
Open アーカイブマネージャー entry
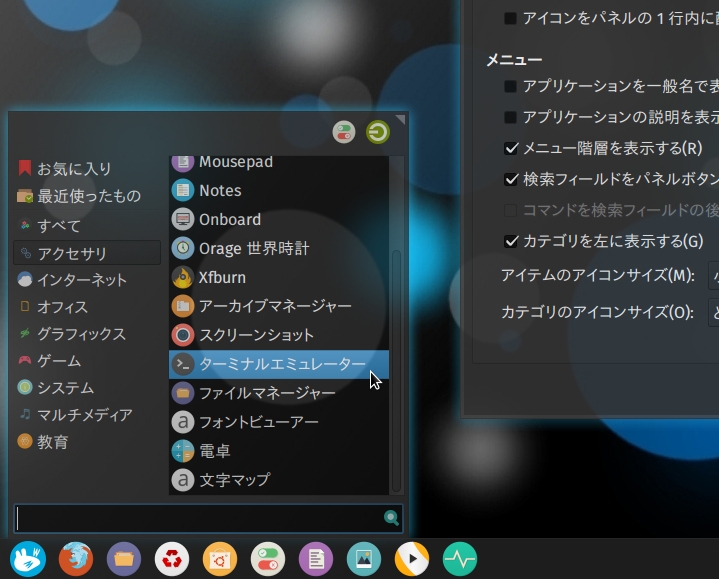279,306
